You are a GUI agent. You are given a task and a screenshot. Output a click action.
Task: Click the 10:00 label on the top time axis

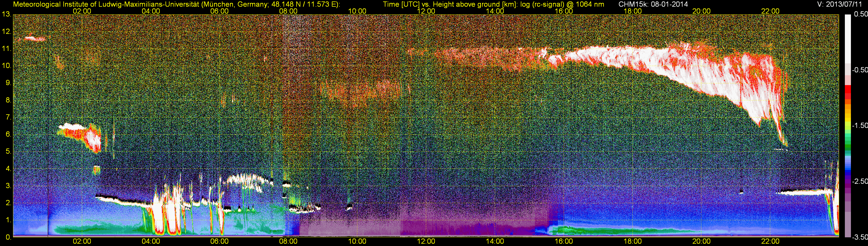357,11
